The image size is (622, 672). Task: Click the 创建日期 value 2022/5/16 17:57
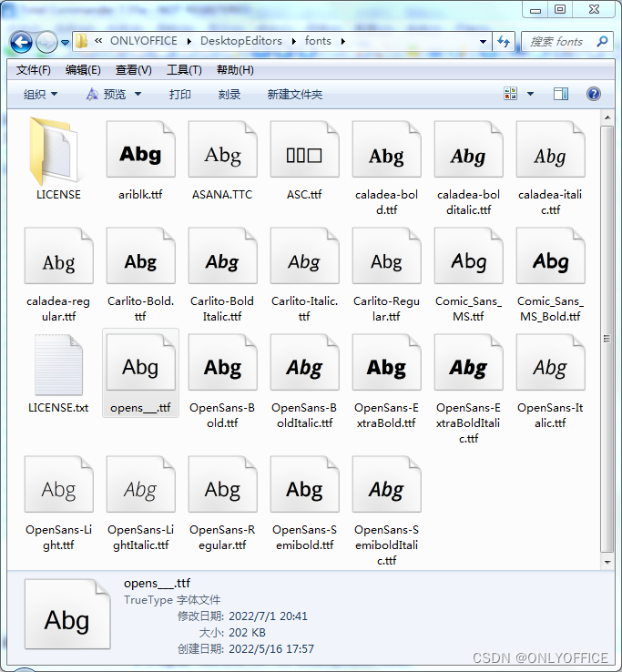tap(271, 648)
